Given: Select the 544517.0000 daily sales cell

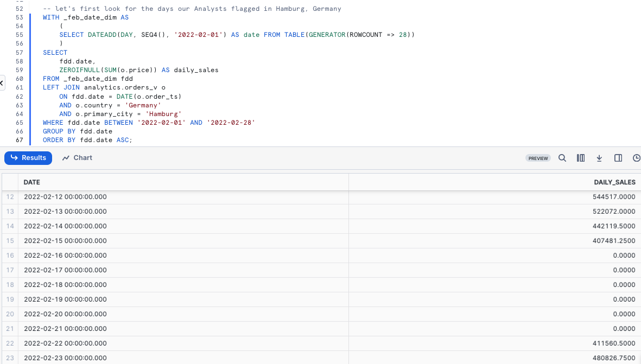Looking at the screenshot, I should pyautogui.click(x=614, y=197).
